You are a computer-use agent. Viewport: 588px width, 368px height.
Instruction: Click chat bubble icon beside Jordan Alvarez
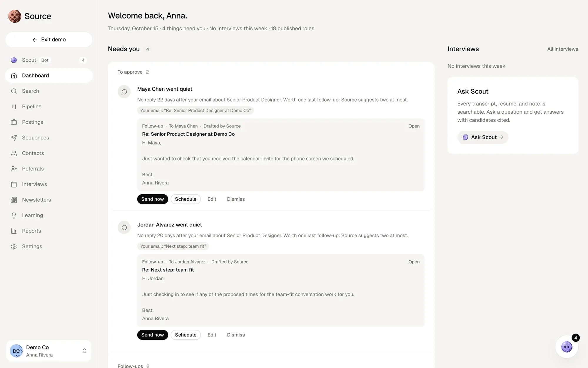124,228
